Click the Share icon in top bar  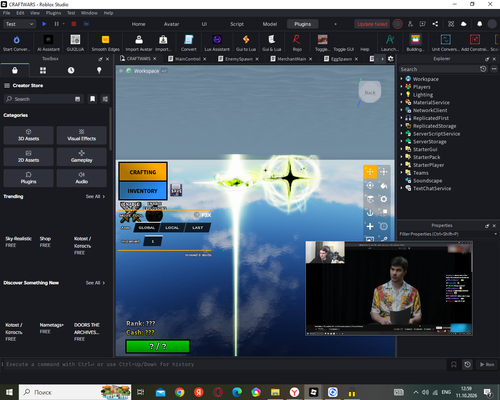(x=435, y=24)
